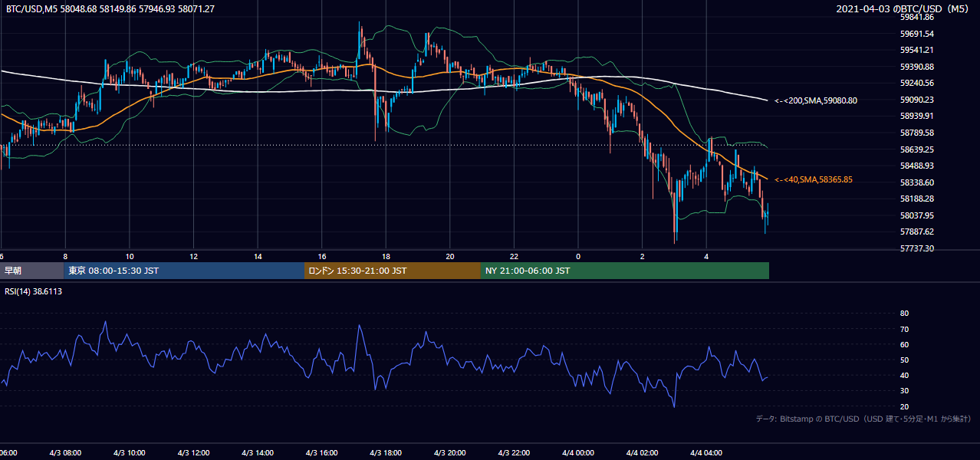Click the '4/3 18:00' bottom date label
The height and width of the screenshot is (460, 980).
tap(386, 453)
